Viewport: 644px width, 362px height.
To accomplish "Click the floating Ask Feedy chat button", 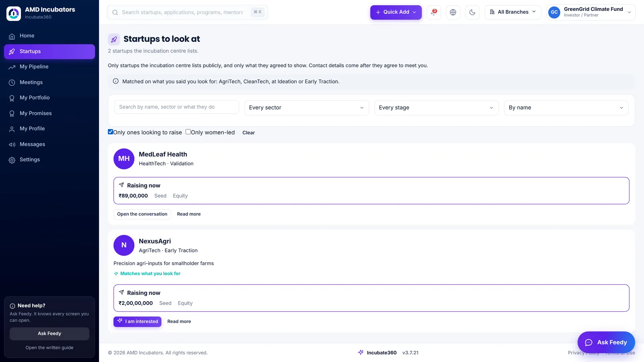I will tap(606, 342).
